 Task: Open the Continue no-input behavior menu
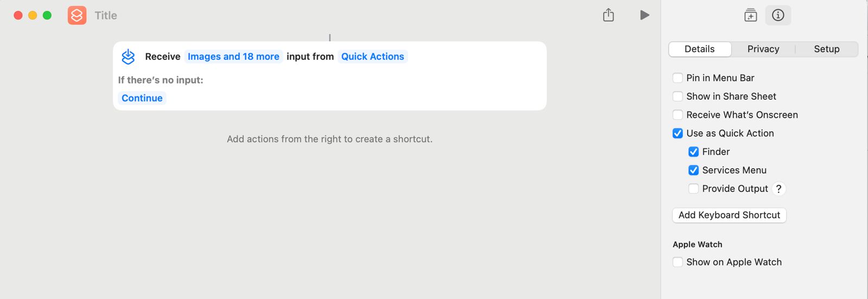point(142,98)
